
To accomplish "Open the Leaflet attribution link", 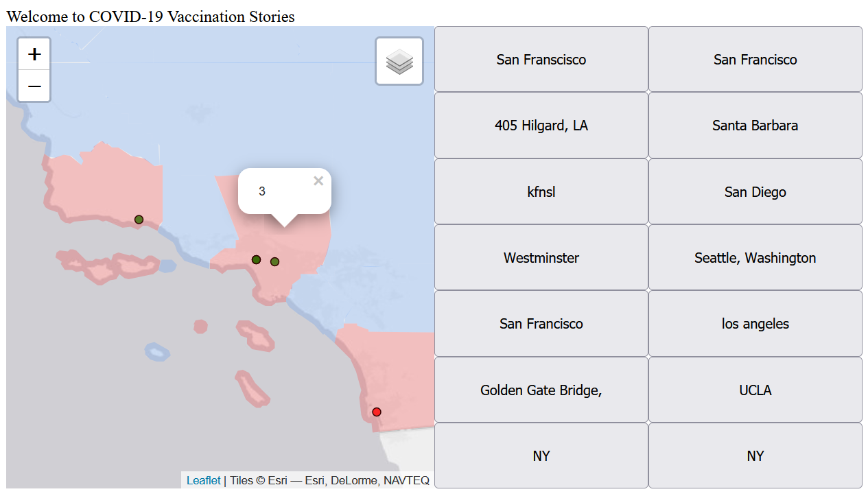I will (x=203, y=480).
